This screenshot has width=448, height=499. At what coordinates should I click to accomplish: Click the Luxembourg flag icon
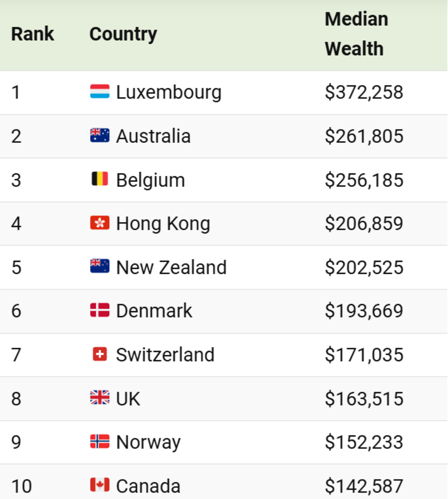(x=99, y=91)
